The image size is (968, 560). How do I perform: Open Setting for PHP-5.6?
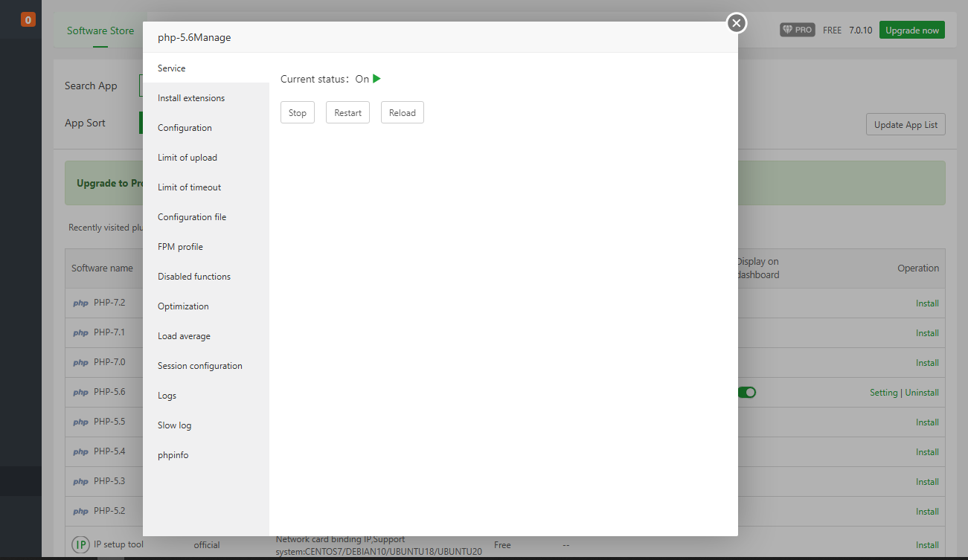[884, 393]
